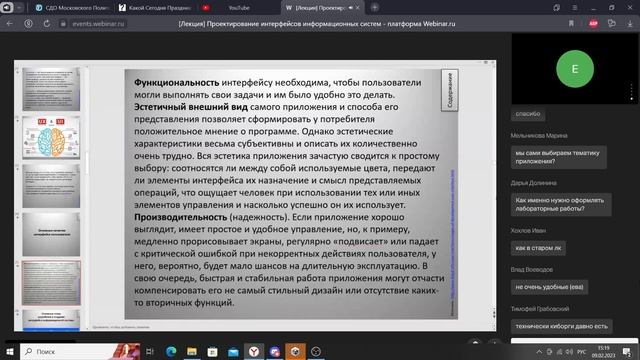Open Windows notification center
This screenshot has width=640, height=360.
tap(627, 351)
